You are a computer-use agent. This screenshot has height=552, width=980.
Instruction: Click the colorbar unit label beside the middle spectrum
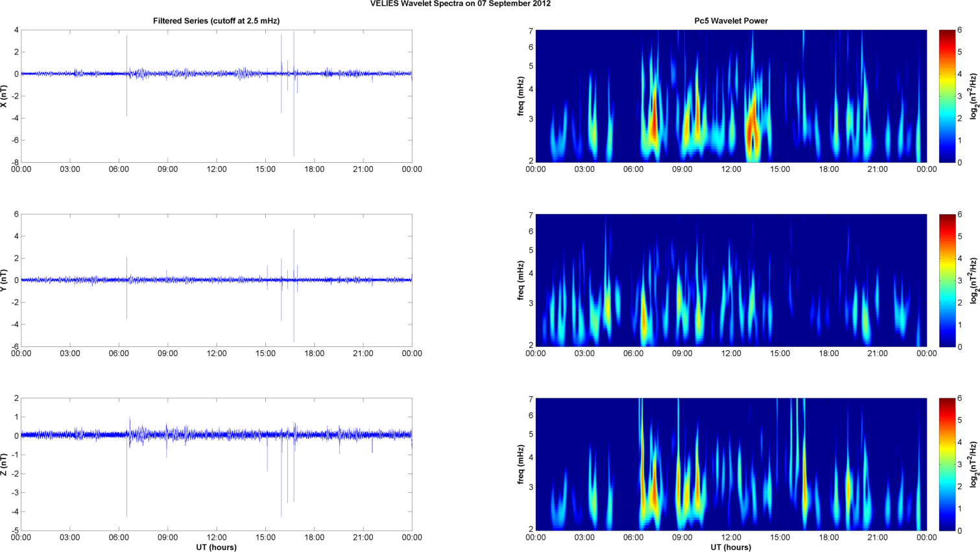(x=974, y=280)
